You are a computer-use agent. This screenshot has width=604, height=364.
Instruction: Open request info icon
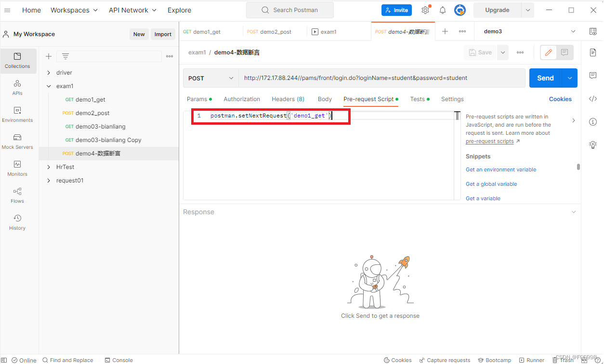tap(593, 122)
